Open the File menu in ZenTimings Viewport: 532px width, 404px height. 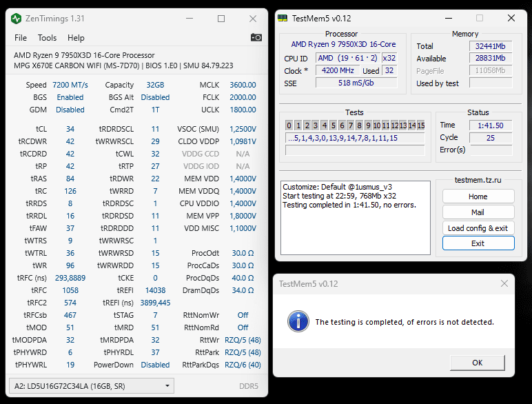pos(21,38)
